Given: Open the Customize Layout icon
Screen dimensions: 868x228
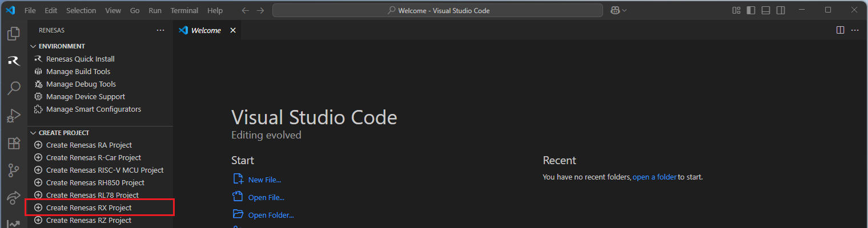Looking at the screenshot, I should 736,10.
